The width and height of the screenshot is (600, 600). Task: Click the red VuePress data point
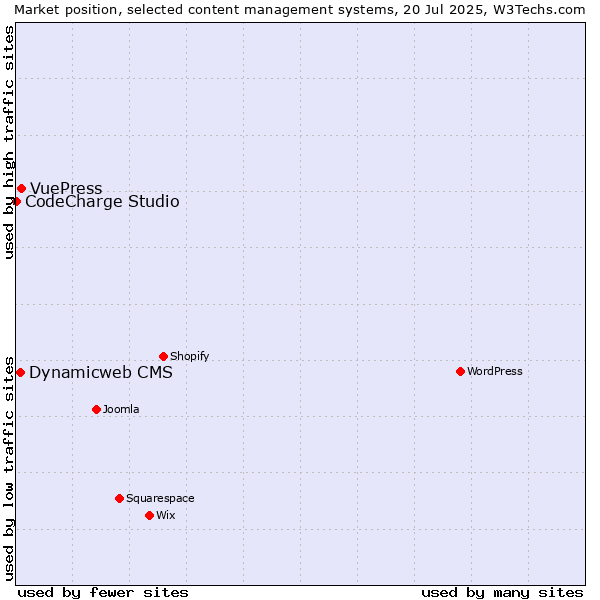tap(21, 188)
